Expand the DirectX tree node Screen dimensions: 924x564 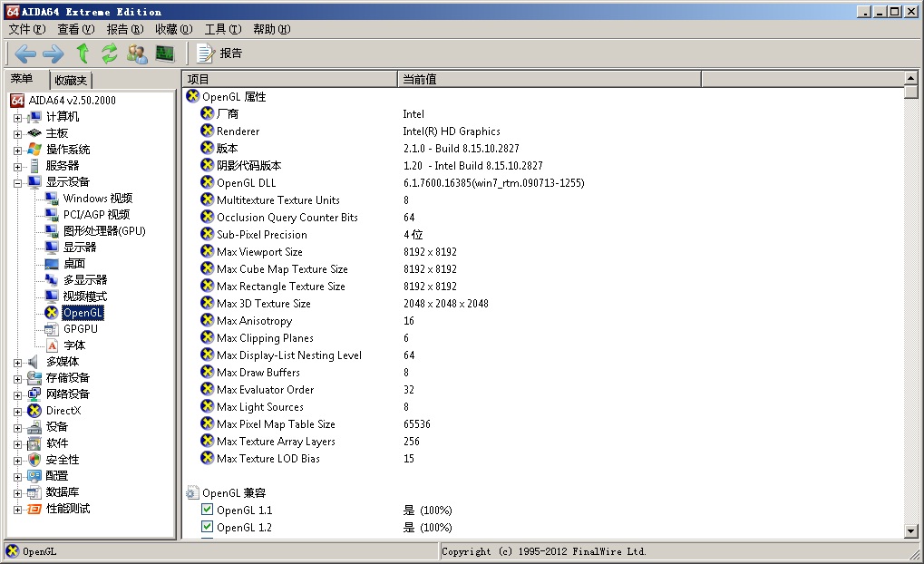point(17,412)
